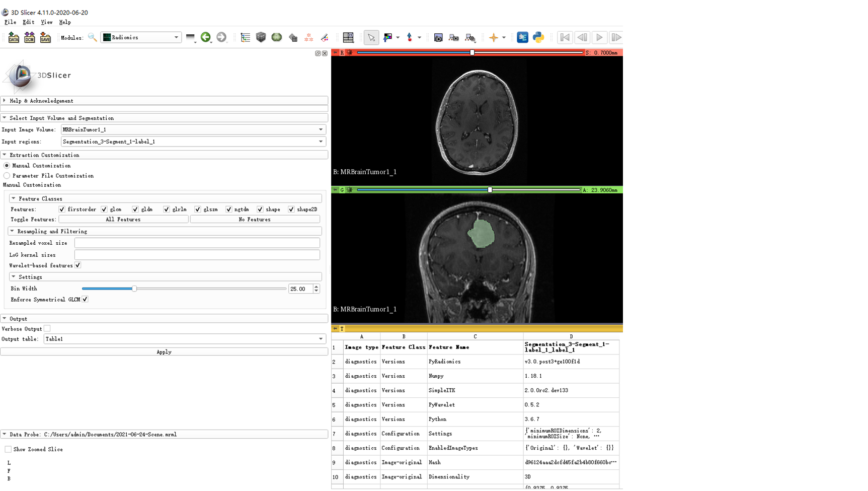The height and width of the screenshot is (491, 868).
Task: Open the Python Interactor icon
Action: (538, 37)
